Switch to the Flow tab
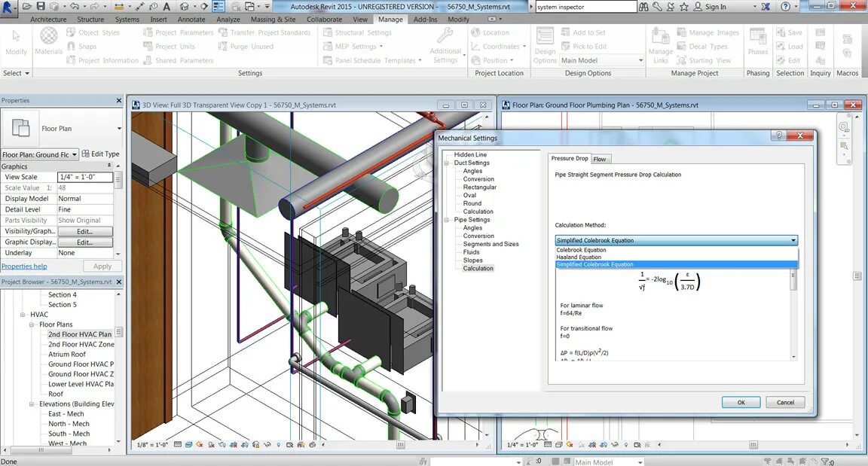 click(600, 159)
